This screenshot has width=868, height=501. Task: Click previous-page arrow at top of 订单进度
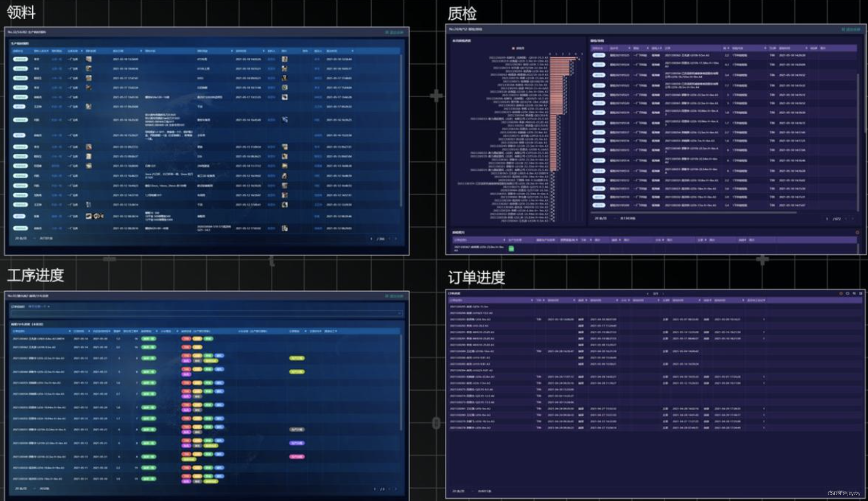(x=647, y=294)
